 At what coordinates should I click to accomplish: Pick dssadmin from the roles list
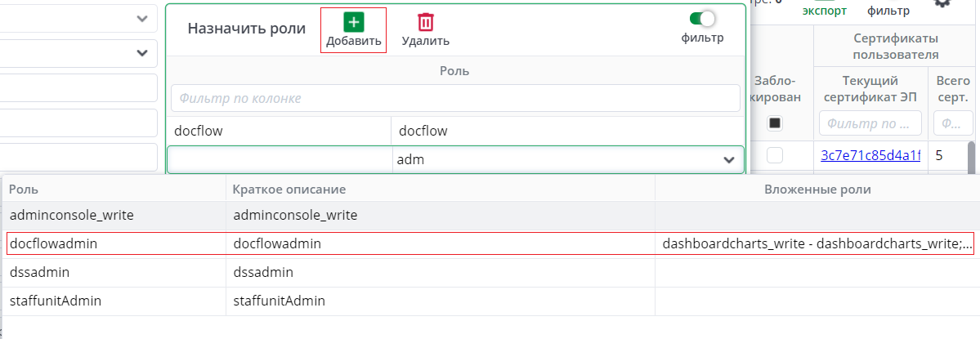(x=39, y=272)
